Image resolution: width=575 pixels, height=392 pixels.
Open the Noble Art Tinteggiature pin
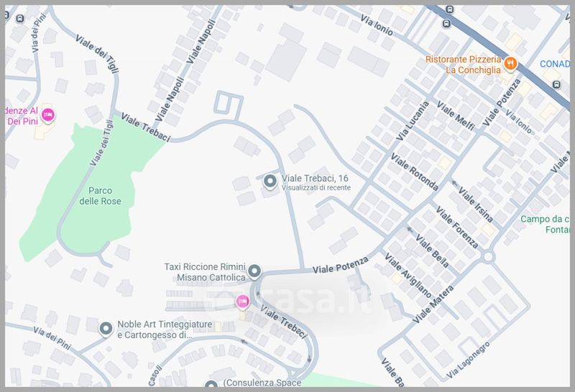click(106, 330)
